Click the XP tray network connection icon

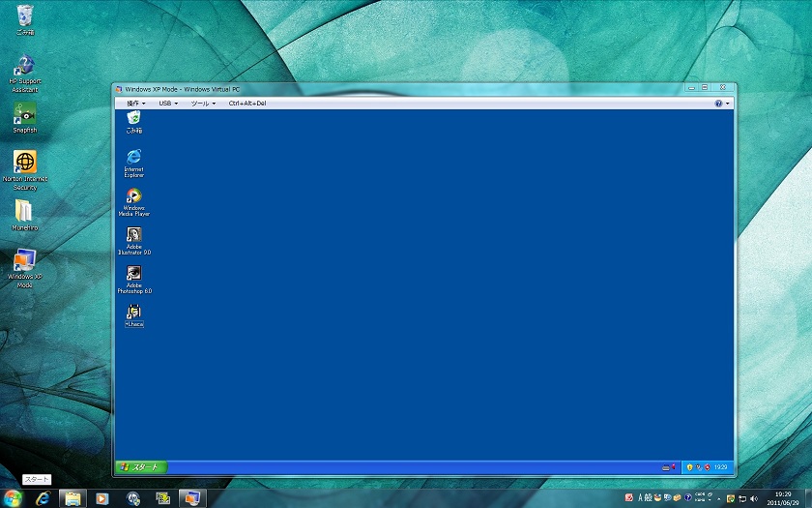698,467
